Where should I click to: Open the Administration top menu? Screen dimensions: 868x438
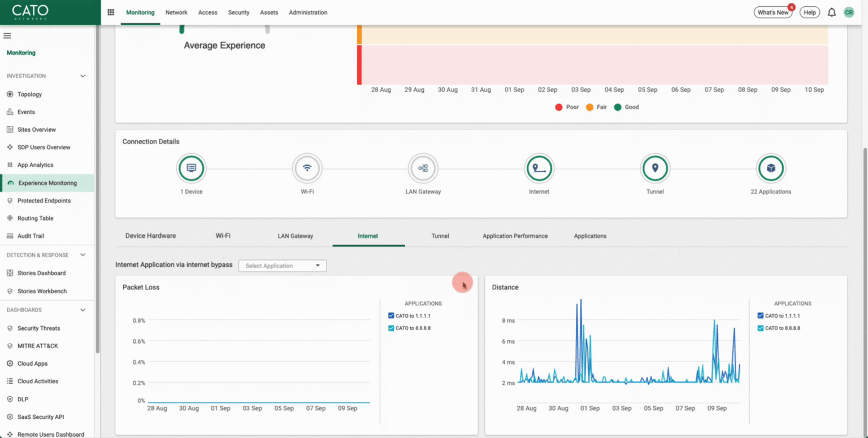coord(308,12)
